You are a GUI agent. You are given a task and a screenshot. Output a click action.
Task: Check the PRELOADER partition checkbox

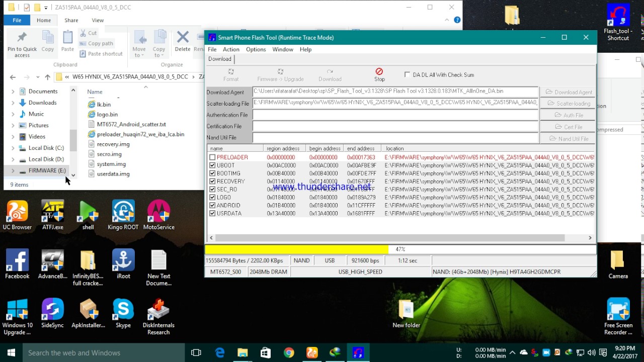pos(212,157)
